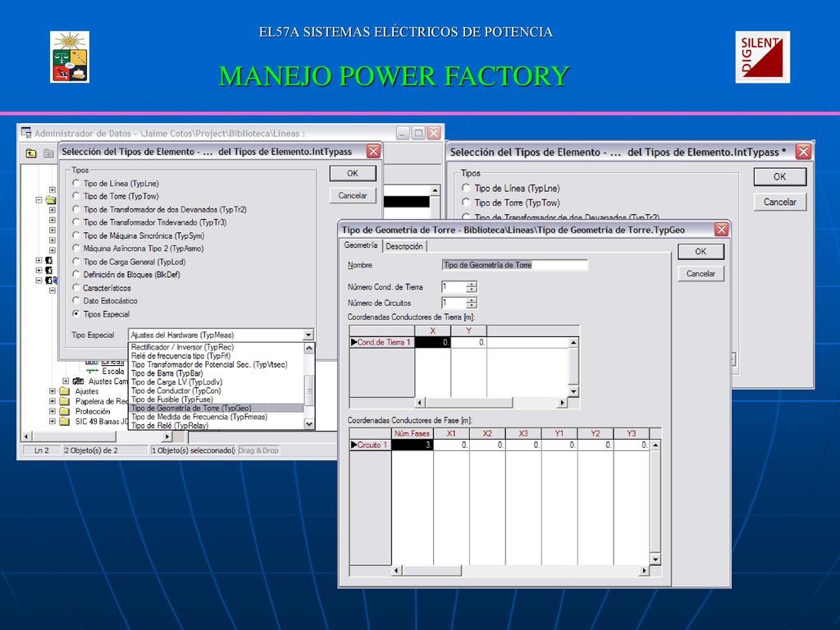The height and width of the screenshot is (630, 840).
Task: Increase Número de Circuitos with spinner
Action: point(472,300)
